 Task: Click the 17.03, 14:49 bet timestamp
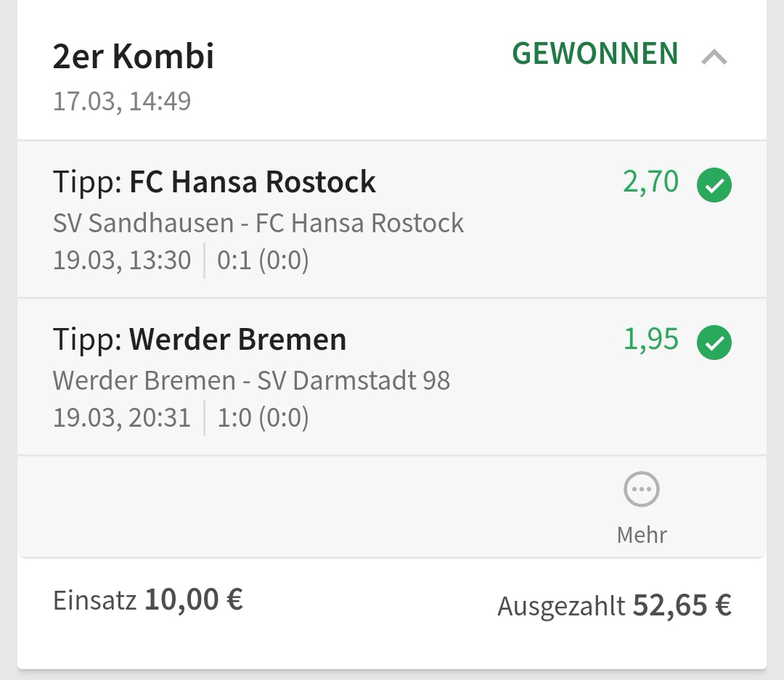pyautogui.click(x=122, y=101)
